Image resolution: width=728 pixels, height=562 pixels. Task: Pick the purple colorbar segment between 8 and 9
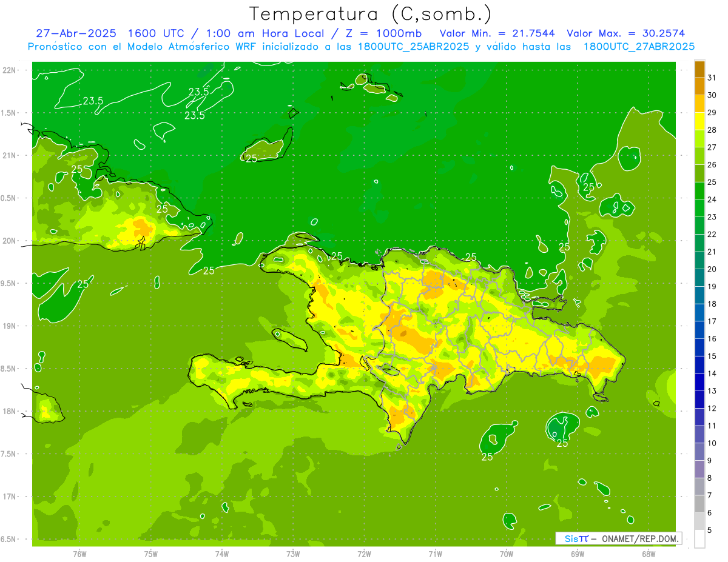pos(699,469)
